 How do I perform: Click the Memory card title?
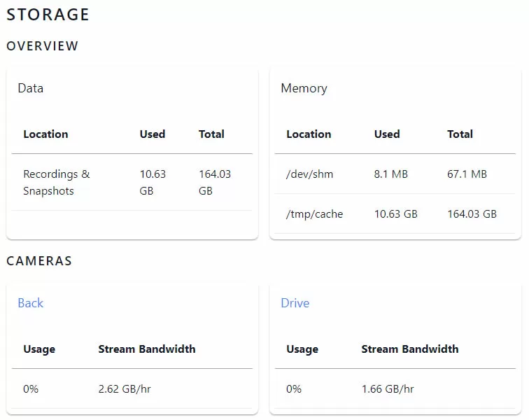[304, 88]
